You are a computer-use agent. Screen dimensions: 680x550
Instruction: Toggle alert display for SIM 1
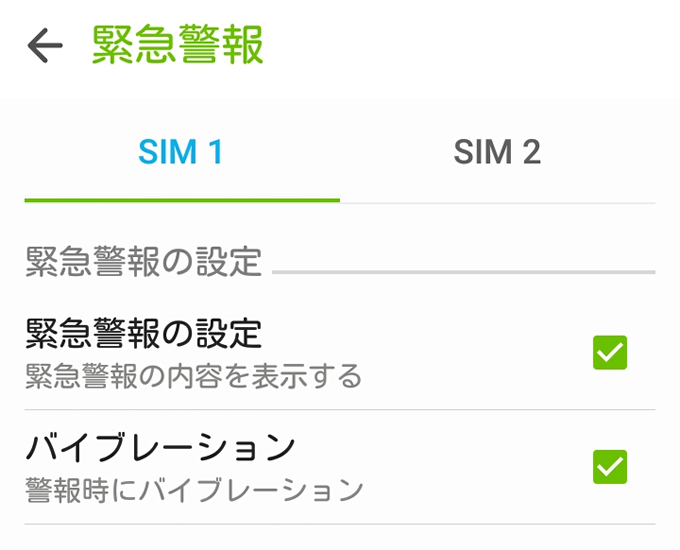[610, 352]
